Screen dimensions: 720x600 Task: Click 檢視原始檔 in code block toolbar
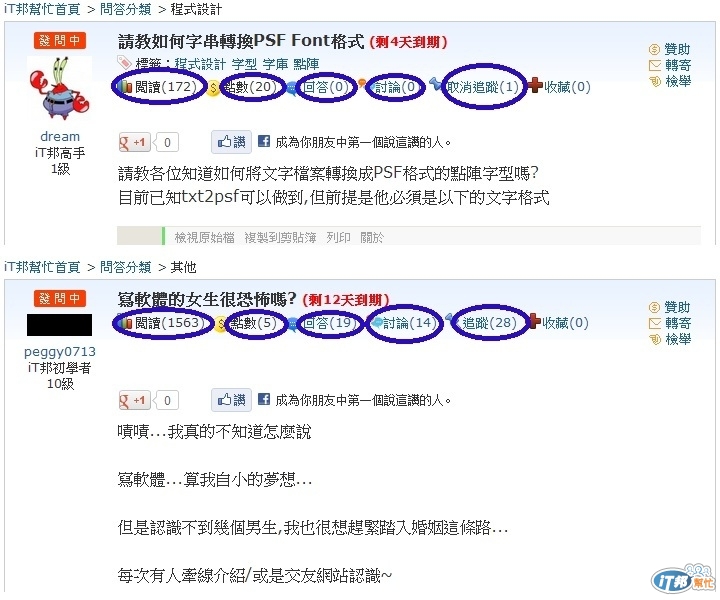tap(204, 237)
